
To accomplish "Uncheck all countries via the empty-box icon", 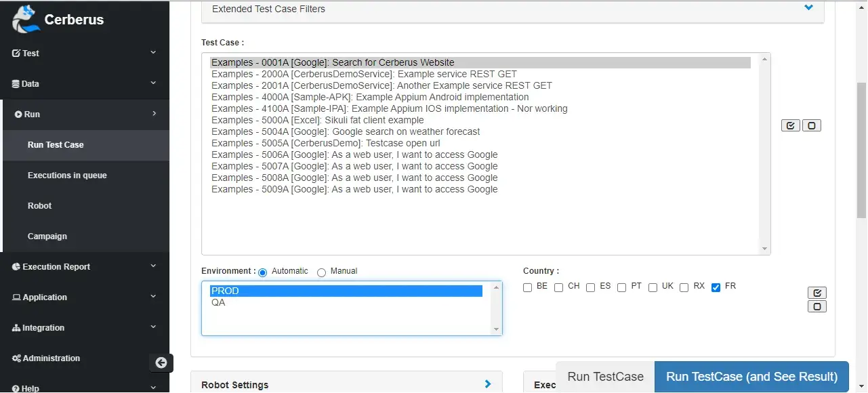I will click(817, 306).
